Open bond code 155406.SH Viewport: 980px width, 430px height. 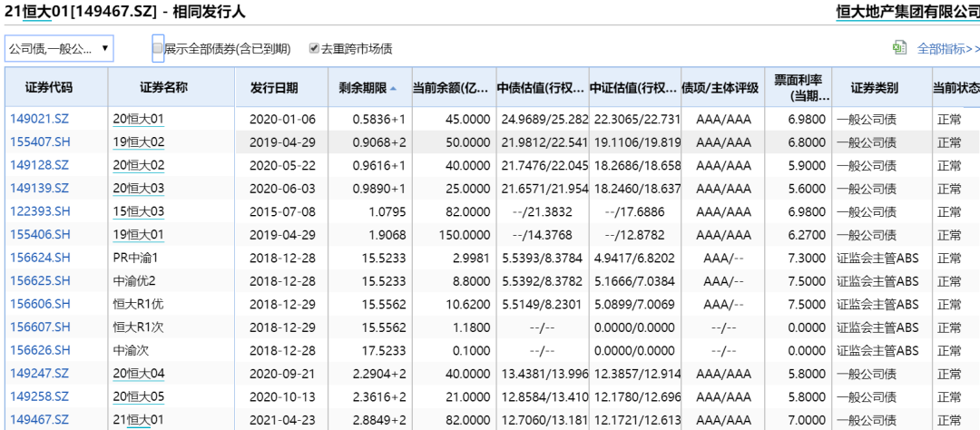click(x=40, y=235)
